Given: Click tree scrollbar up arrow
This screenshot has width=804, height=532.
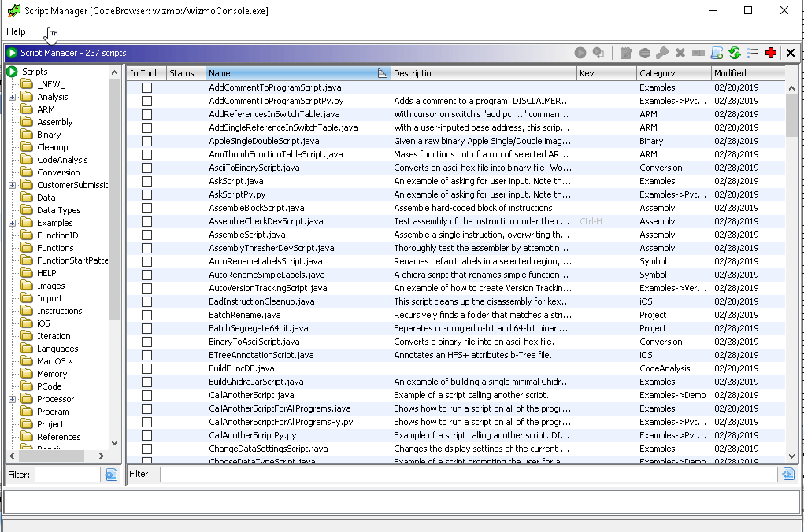Looking at the screenshot, I should click(x=114, y=72).
